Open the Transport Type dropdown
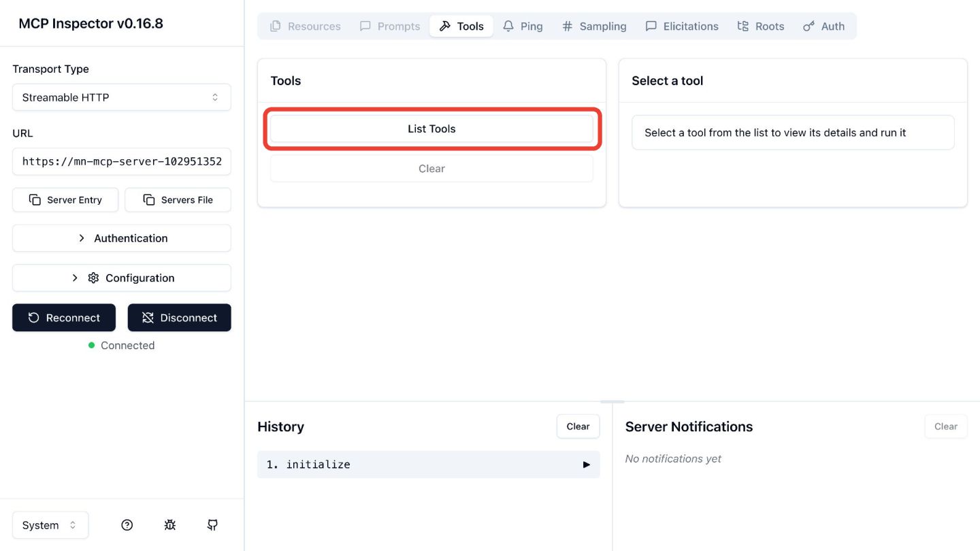This screenshot has width=980, height=551. click(x=121, y=97)
